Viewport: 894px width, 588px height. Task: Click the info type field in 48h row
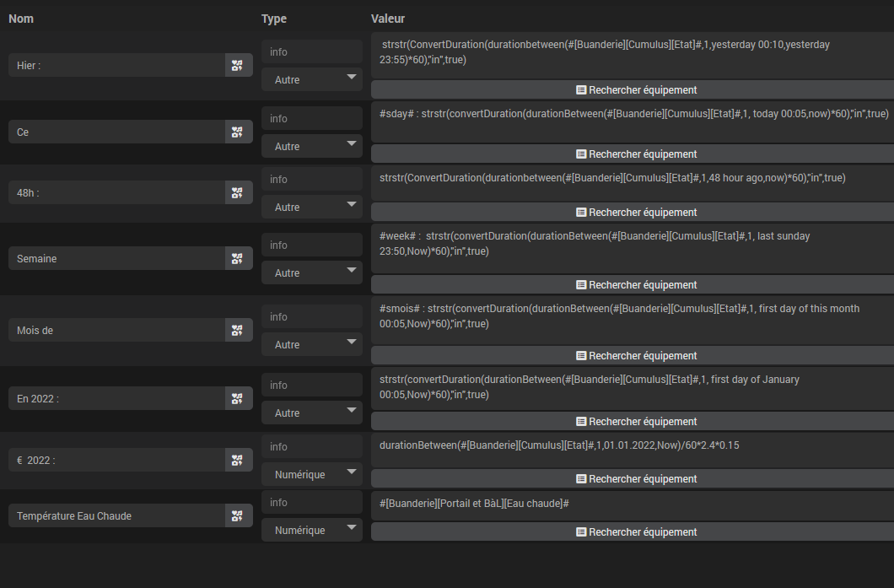click(312, 179)
